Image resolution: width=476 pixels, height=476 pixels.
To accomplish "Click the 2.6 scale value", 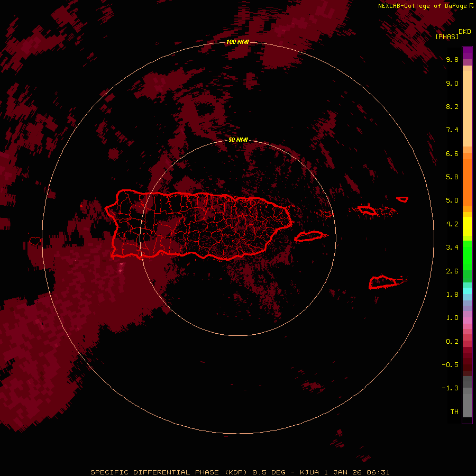I will pyautogui.click(x=452, y=271).
